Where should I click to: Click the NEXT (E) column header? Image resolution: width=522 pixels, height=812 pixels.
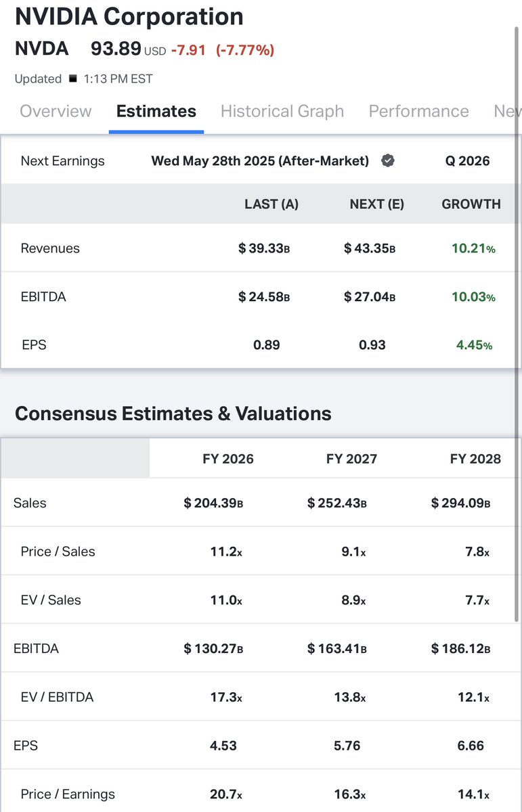click(376, 204)
